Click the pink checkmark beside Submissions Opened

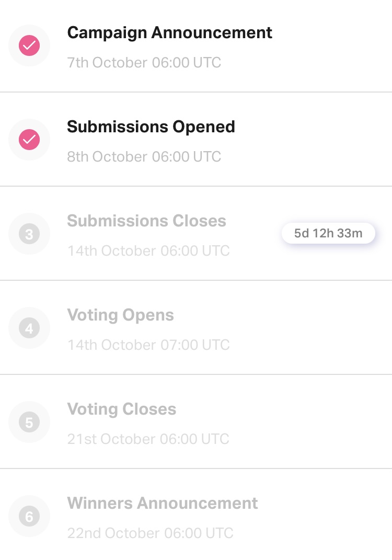tap(29, 140)
